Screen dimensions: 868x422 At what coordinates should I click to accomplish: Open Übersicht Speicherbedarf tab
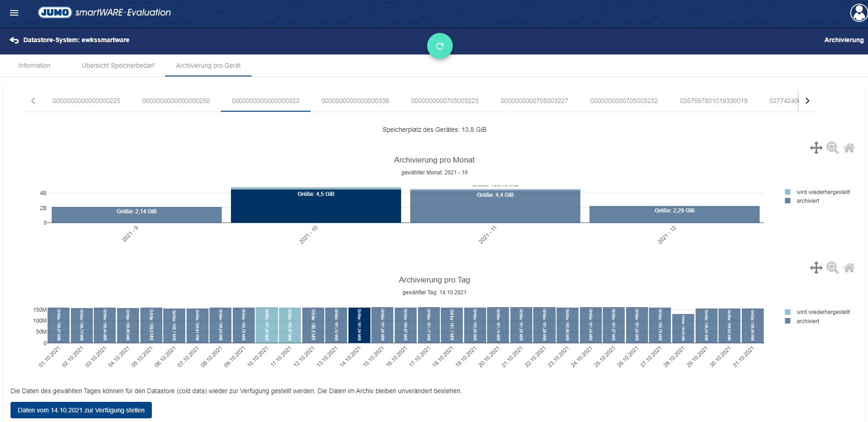click(x=118, y=65)
